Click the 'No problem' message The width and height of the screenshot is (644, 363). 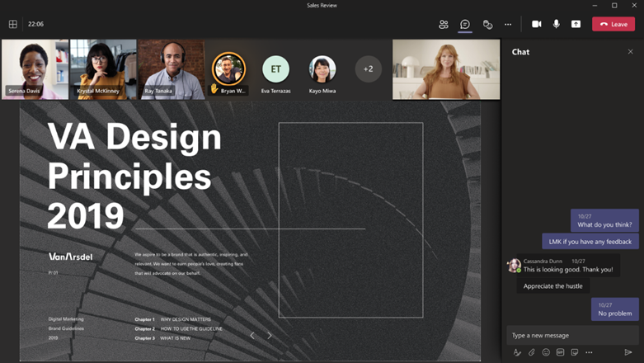point(615,309)
